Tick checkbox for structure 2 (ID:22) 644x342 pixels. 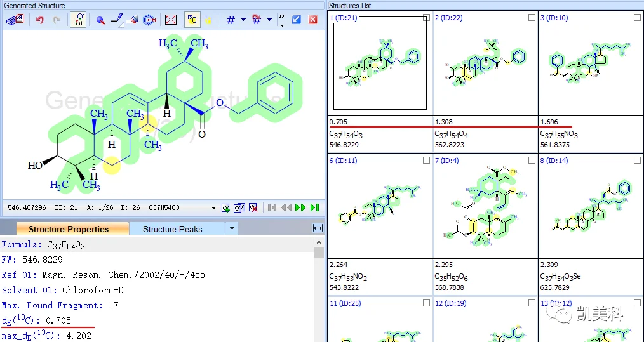point(532,17)
